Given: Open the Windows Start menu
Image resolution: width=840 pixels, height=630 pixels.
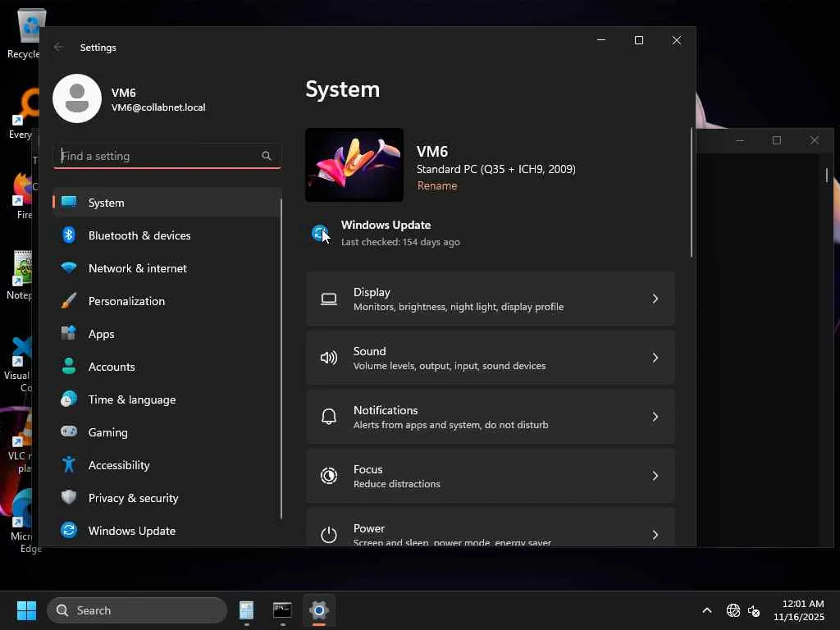Looking at the screenshot, I should click(27, 610).
